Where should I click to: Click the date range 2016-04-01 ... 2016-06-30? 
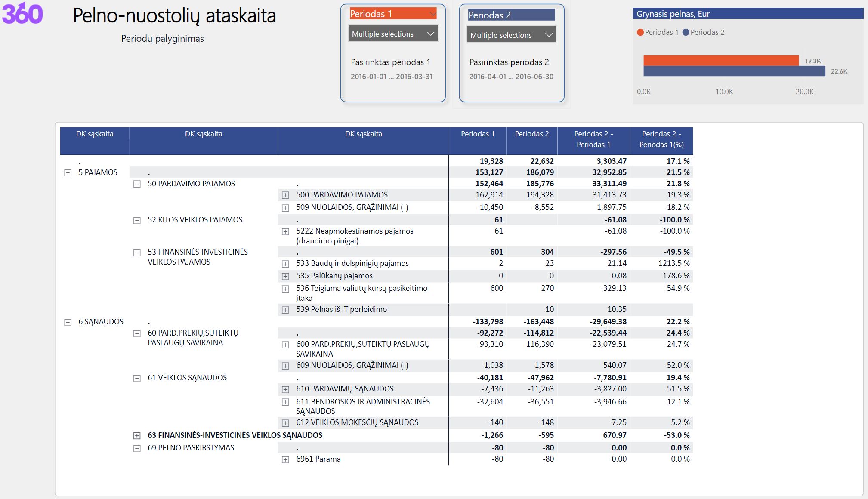click(x=511, y=77)
